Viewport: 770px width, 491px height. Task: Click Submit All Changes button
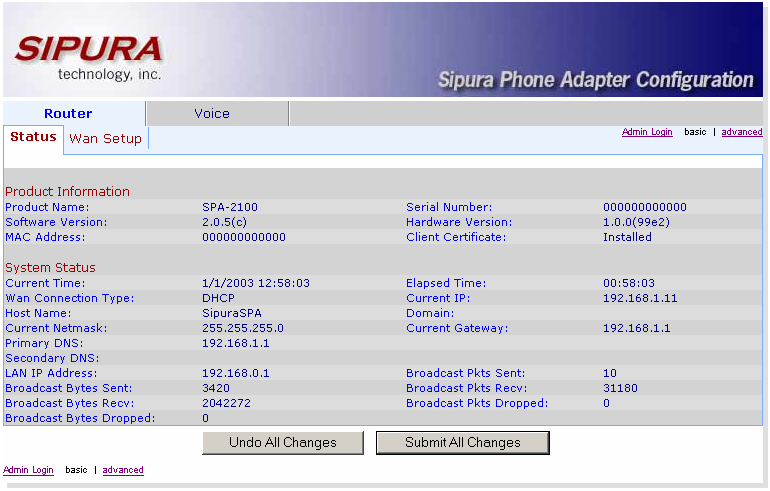pyautogui.click(x=463, y=443)
